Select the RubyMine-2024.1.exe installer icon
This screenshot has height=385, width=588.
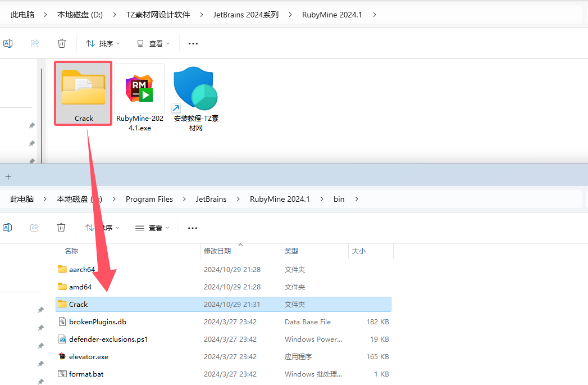[139, 88]
